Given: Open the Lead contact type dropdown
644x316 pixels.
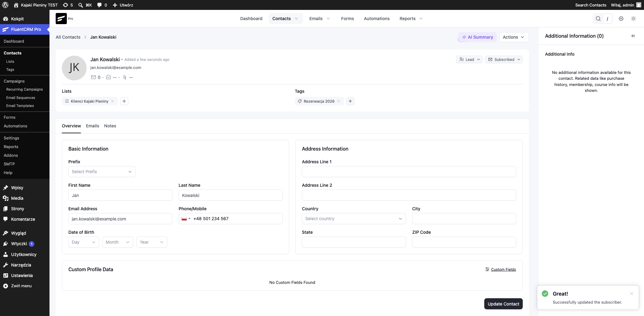Looking at the screenshot, I should click(x=469, y=59).
